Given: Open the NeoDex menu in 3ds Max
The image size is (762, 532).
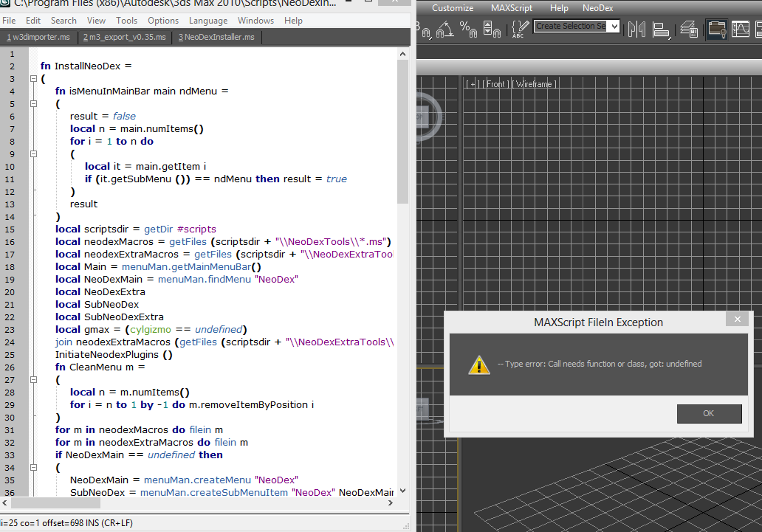Looking at the screenshot, I should pyautogui.click(x=597, y=8).
